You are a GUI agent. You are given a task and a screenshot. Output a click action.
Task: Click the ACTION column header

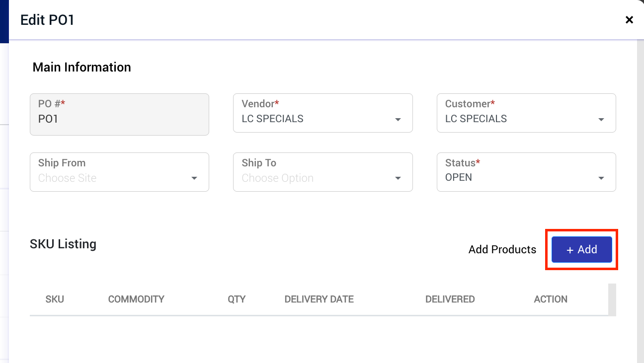pos(551,299)
